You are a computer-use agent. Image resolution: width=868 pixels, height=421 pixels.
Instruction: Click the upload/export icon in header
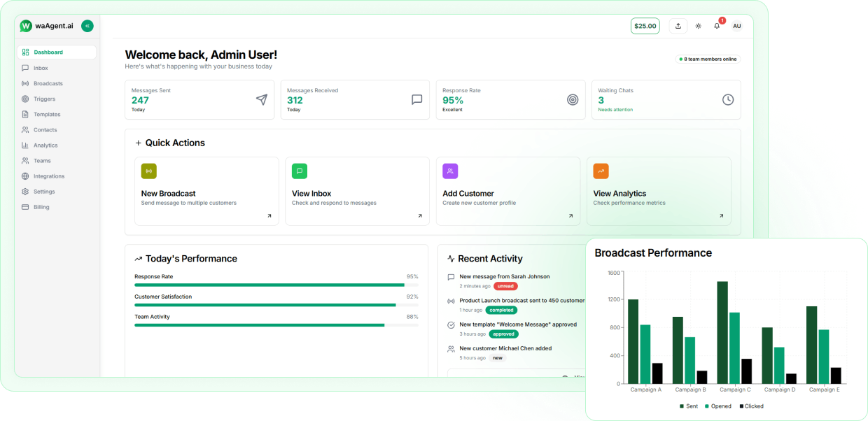click(678, 26)
